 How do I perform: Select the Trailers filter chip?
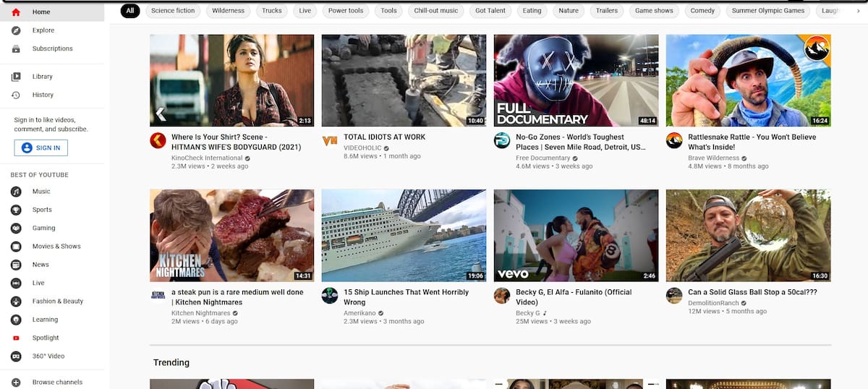pyautogui.click(x=607, y=11)
